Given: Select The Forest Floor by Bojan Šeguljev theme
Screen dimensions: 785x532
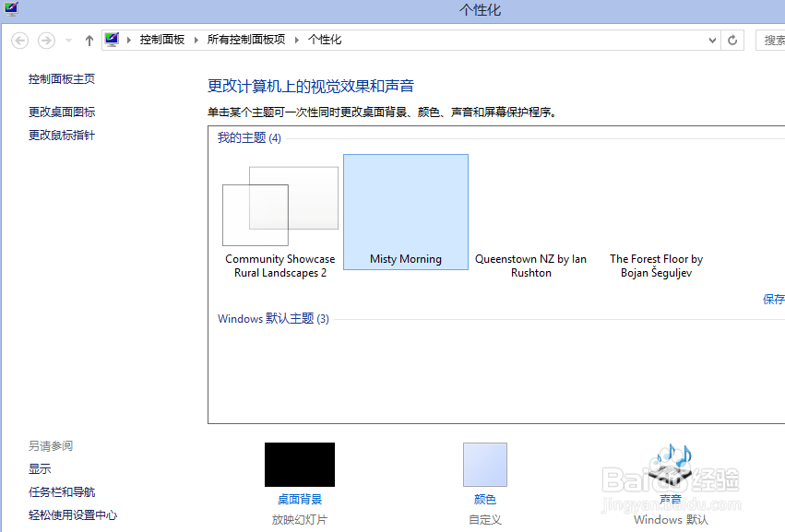Looking at the screenshot, I should point(656,218).
